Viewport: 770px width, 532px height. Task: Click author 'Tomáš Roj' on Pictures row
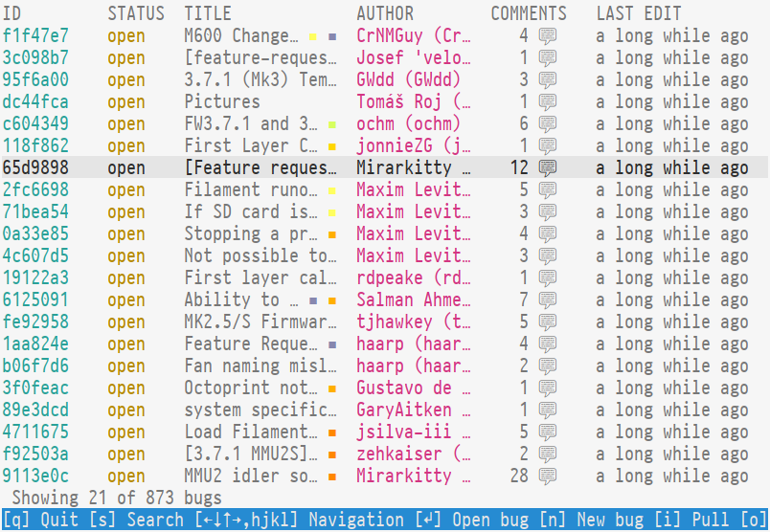(399, 102)
